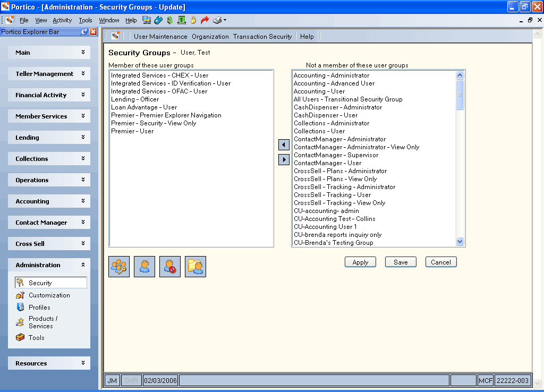Click the red curved arrow toolbar icon

click(x=205, y=20)
